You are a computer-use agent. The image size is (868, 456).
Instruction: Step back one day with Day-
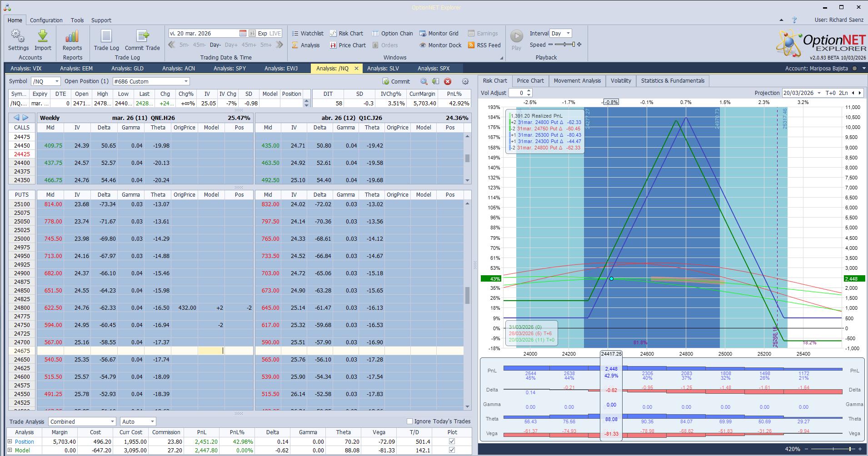tap(215, 45)
